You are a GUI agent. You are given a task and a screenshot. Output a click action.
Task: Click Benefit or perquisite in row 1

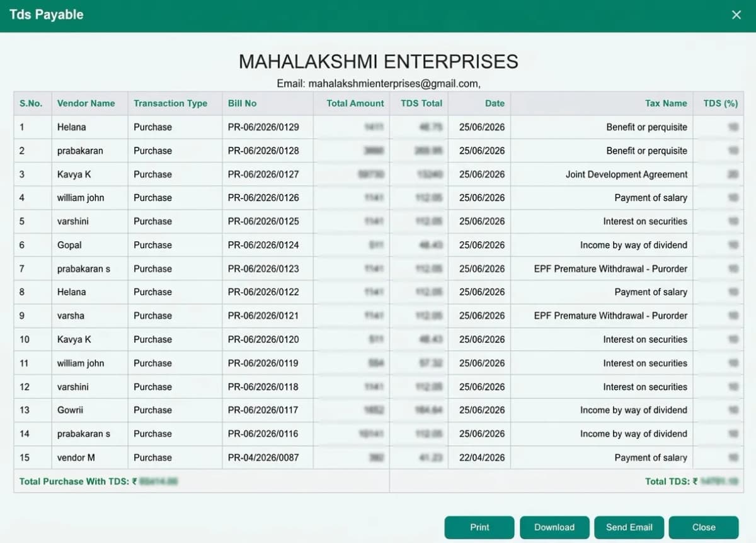coord(647,127)
